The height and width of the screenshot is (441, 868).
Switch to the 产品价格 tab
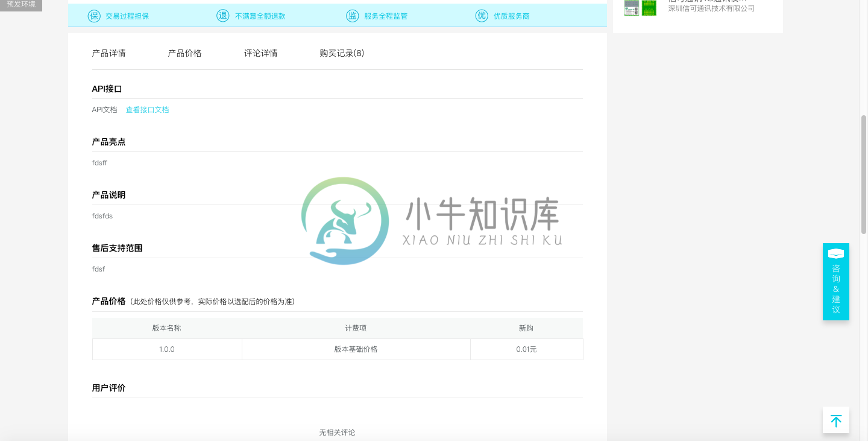click(x=185, y=53)
